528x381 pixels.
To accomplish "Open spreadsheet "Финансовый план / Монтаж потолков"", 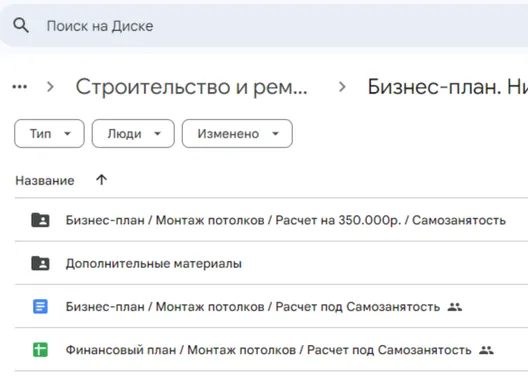I will coord(268,350).
